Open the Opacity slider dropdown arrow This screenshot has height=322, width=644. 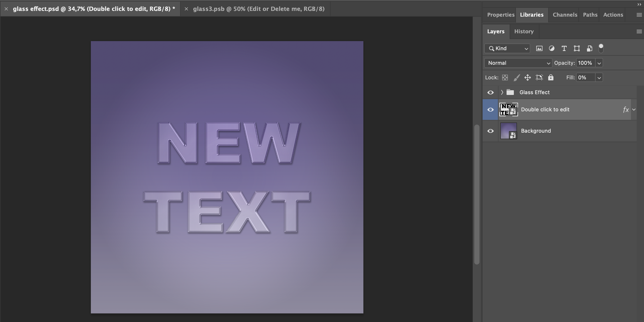pyautogui.click(x=599, y=63)
